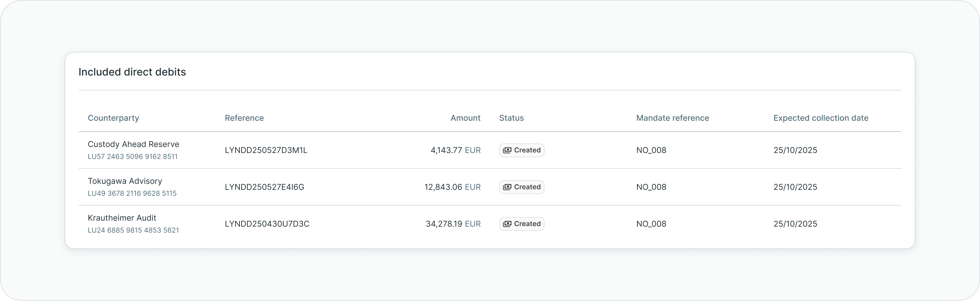Click the Status column header
980x301 pixels.
511,118
